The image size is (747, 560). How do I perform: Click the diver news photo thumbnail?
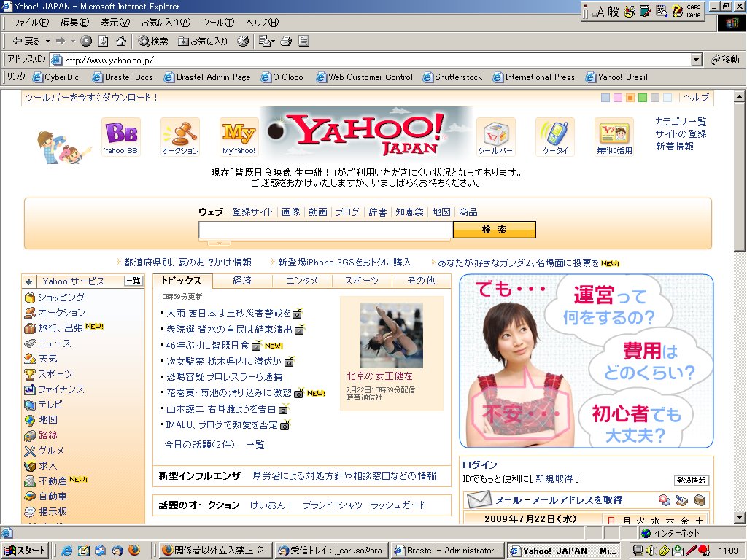391,335
